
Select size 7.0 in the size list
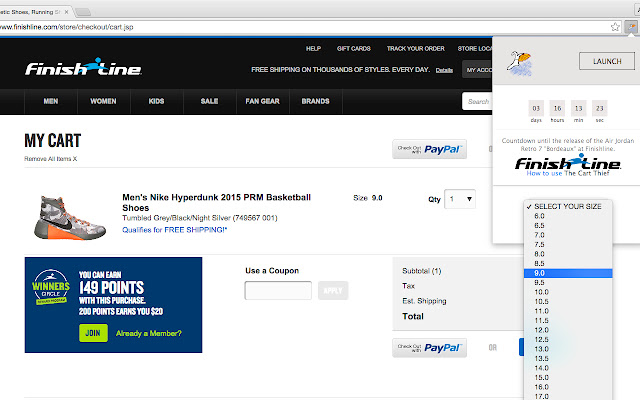pos(568,235)
